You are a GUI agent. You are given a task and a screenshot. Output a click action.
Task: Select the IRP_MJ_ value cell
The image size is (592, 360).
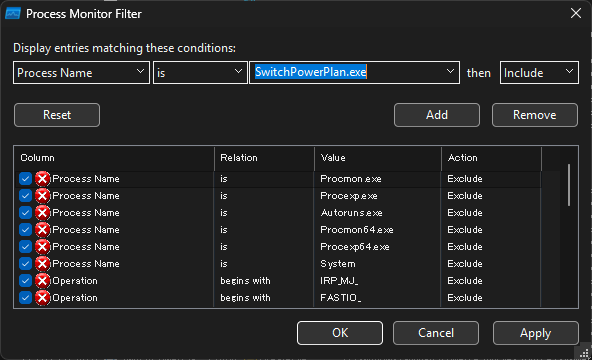(x=339, y=280)
